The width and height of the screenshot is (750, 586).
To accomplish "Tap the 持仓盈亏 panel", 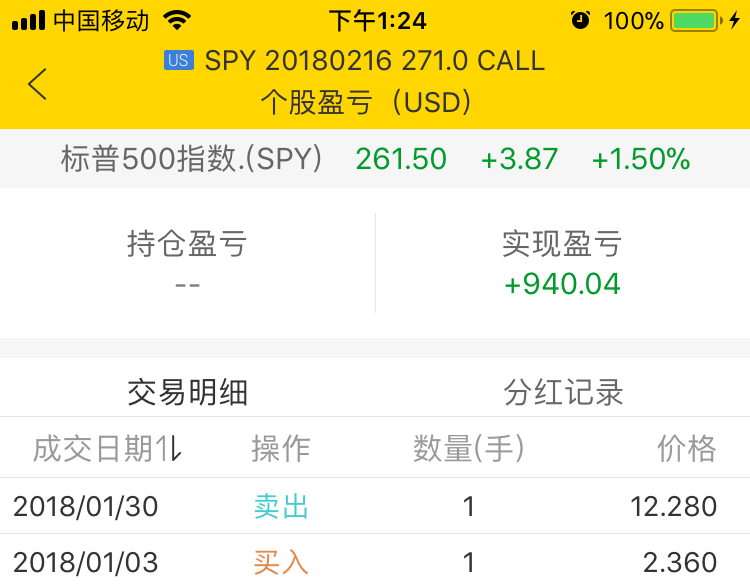I will click(x=188, y=263).
